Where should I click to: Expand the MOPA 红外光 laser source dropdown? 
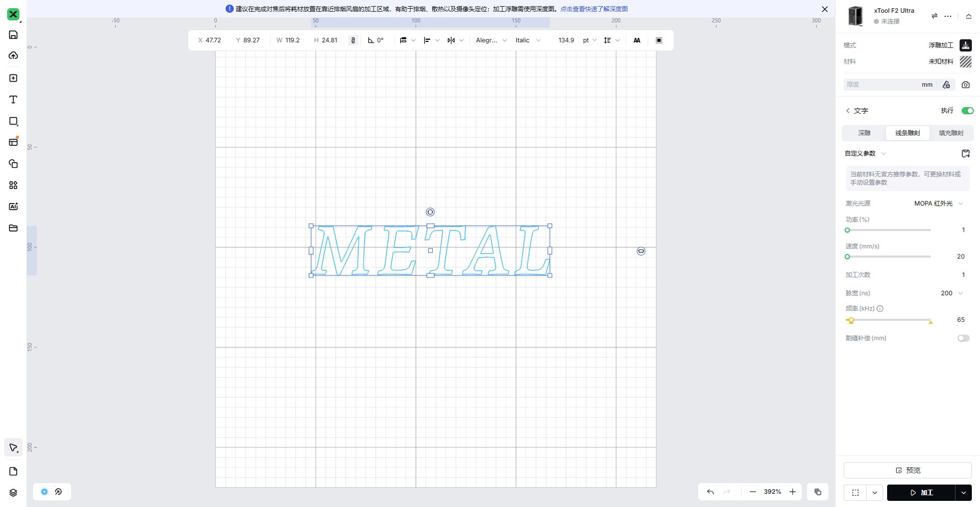pyautogui.click(x=938, y=204)
